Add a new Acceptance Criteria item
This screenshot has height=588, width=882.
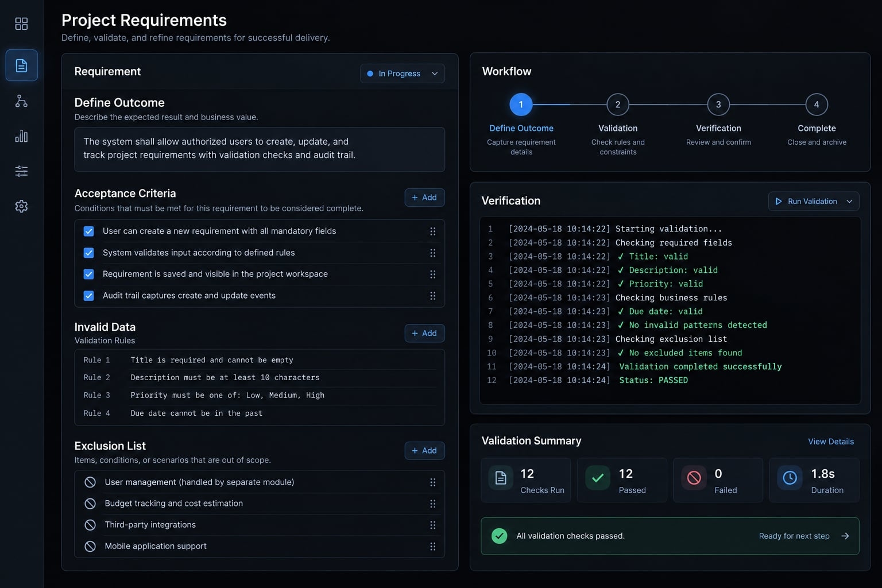pos(424,198)
